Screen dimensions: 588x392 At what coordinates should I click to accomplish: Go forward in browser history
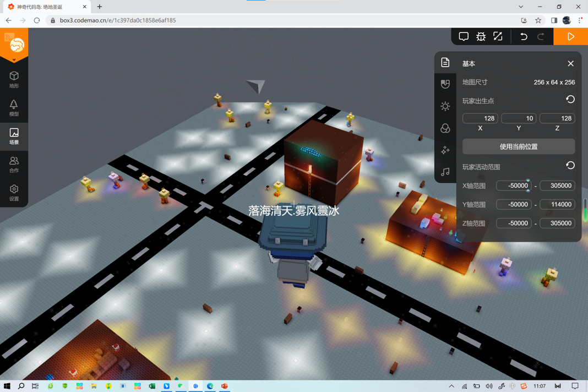point(23,20)
